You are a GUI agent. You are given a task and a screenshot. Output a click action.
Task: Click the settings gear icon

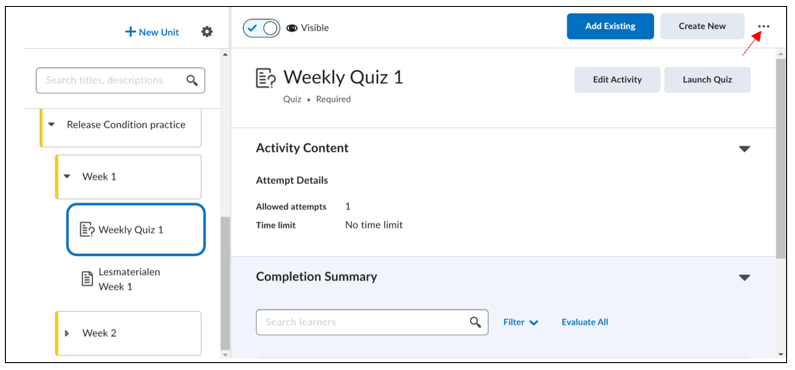[x=207, y=32]
